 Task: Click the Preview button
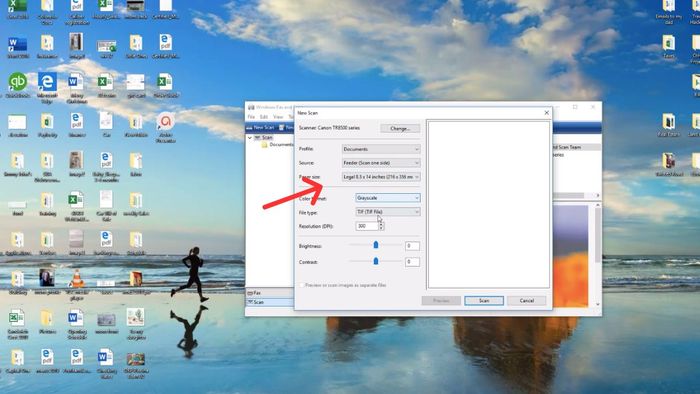[x=441, y=301]
